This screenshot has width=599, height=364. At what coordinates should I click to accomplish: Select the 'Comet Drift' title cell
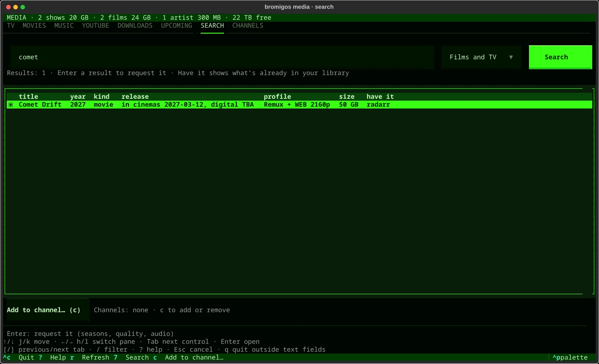pyautogui.click(x=40, y=105)
